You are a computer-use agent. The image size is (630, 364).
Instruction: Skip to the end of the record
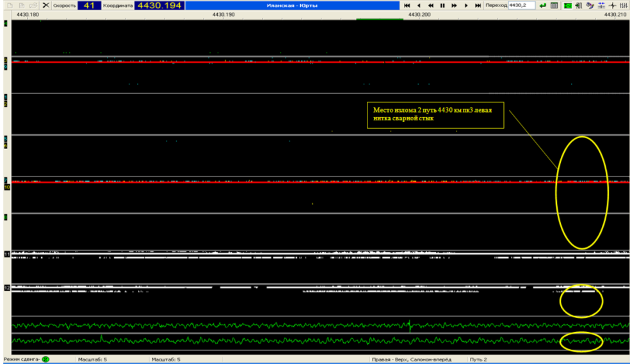478,5
